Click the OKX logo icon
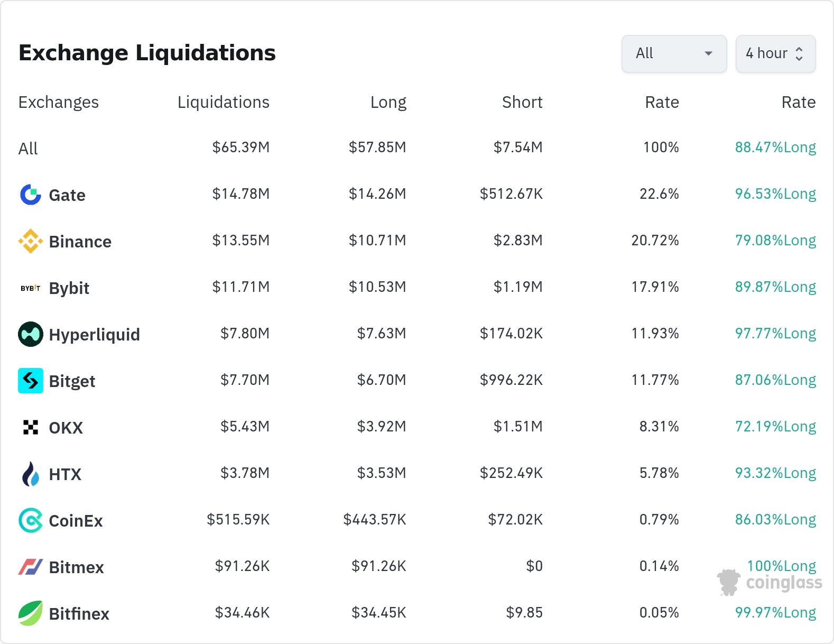 pos(31,427)
